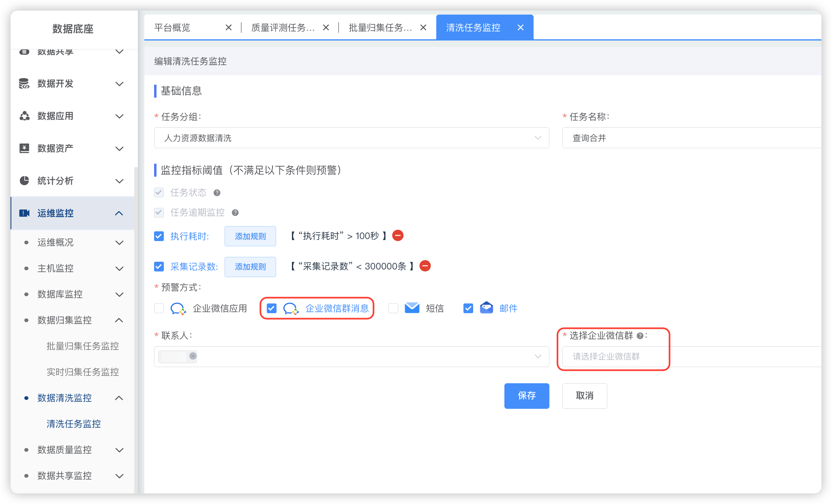
Task: Click the 运维监控 camera icon in sidebar
Action: pos(24,213)
